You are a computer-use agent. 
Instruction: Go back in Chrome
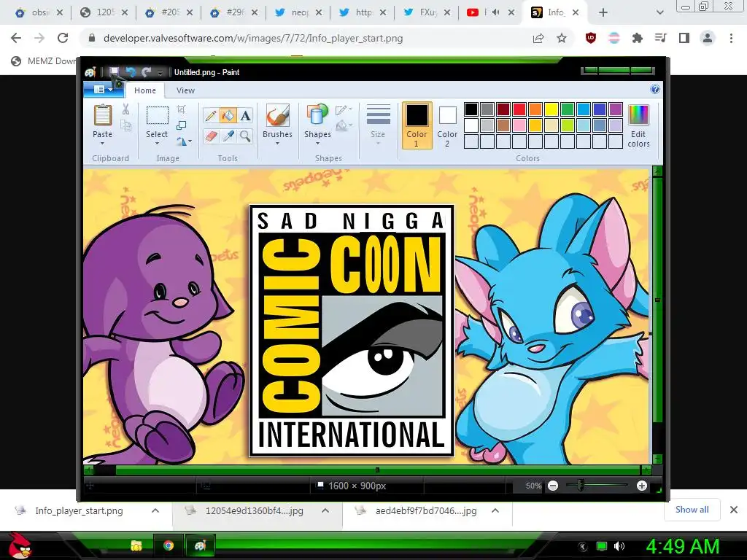tap(16, 38)
